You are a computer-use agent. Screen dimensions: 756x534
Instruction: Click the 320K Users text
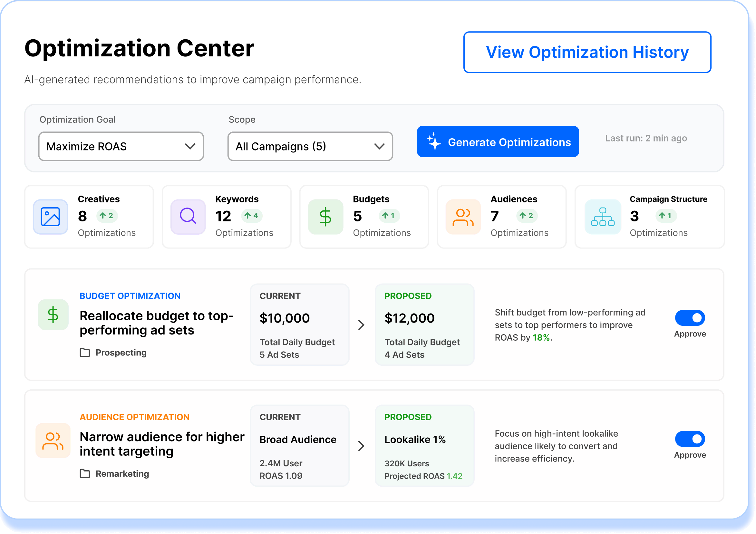[407, 464]
